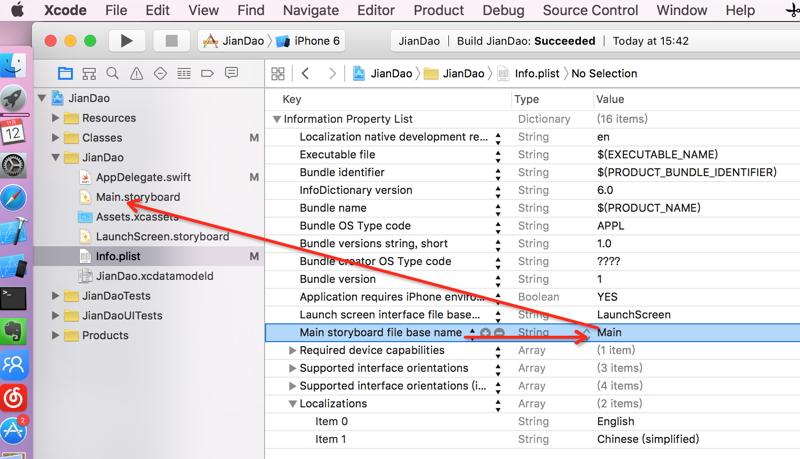Click Info.plist in jump bar
The width and height of the screenshot is (800, 459).
coord(529,73)
